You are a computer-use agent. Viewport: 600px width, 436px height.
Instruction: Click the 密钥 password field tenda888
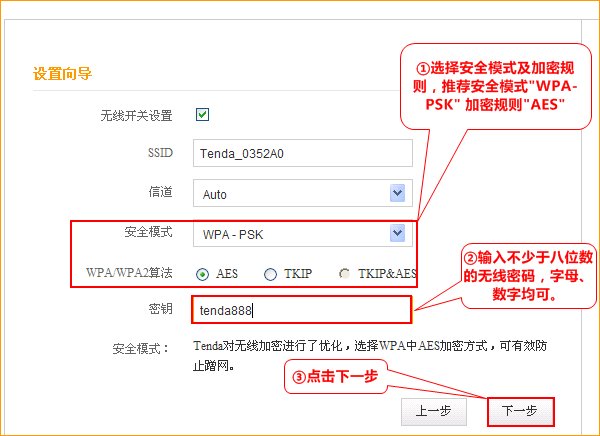coord(302,310)
